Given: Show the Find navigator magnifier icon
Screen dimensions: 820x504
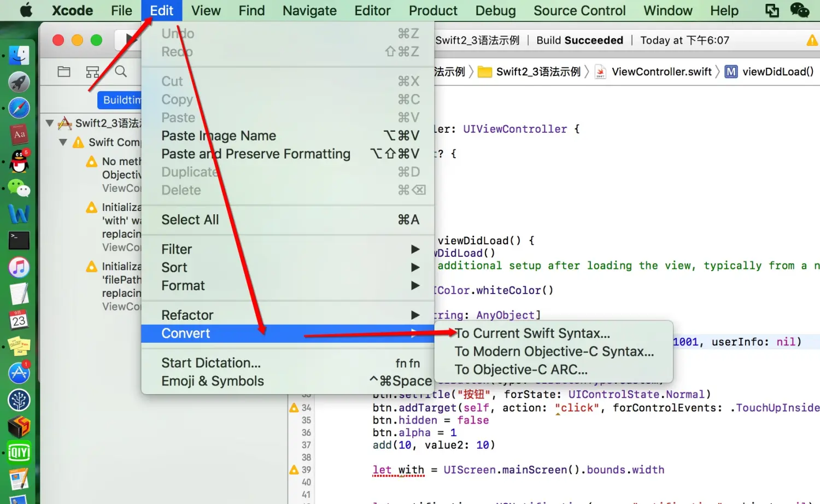Looking at the screenshot, I should tap(121, 72).
